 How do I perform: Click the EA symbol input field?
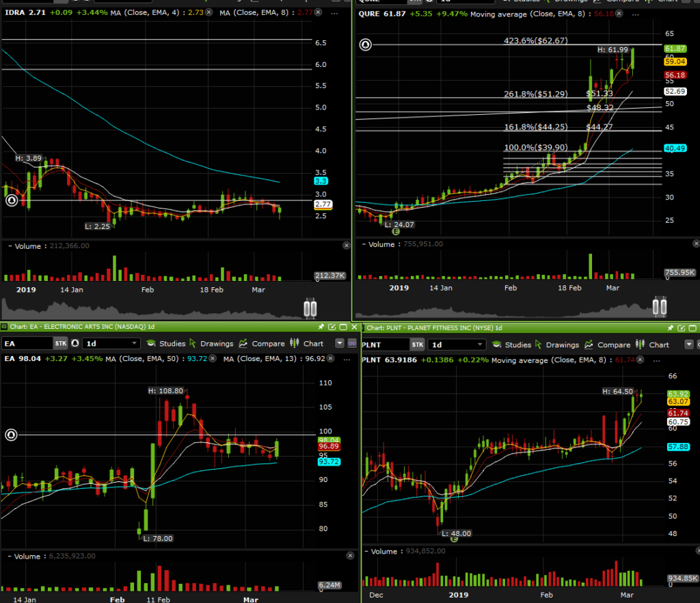pos(27,343)
